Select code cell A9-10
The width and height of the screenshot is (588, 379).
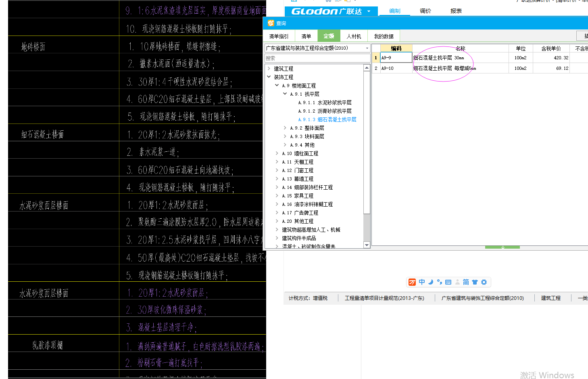[396, 68]
